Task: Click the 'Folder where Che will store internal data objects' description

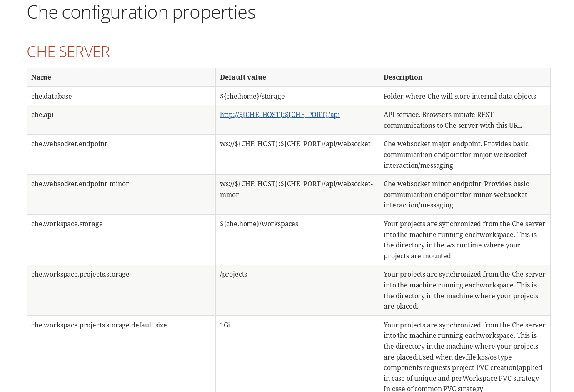Action: 465,96
